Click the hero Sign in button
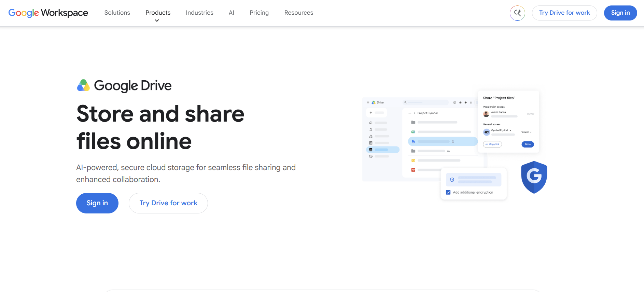Screen dimensions: 644x292 pyautogui.click(x=97, y=203)
